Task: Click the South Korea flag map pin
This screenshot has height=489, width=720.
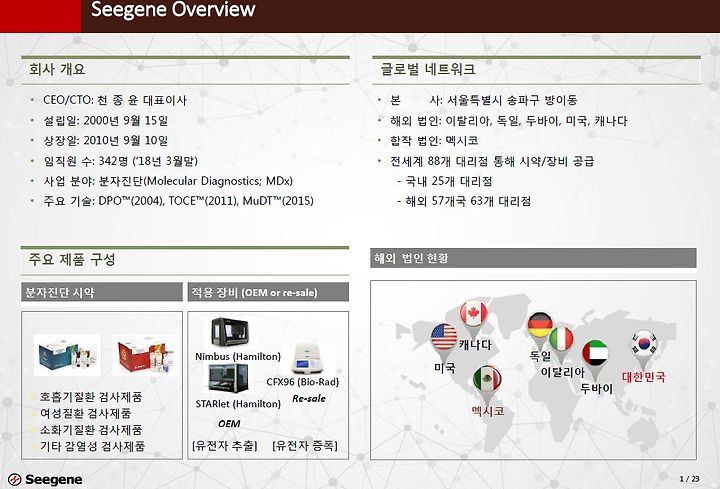Action: tap(644, 348)
